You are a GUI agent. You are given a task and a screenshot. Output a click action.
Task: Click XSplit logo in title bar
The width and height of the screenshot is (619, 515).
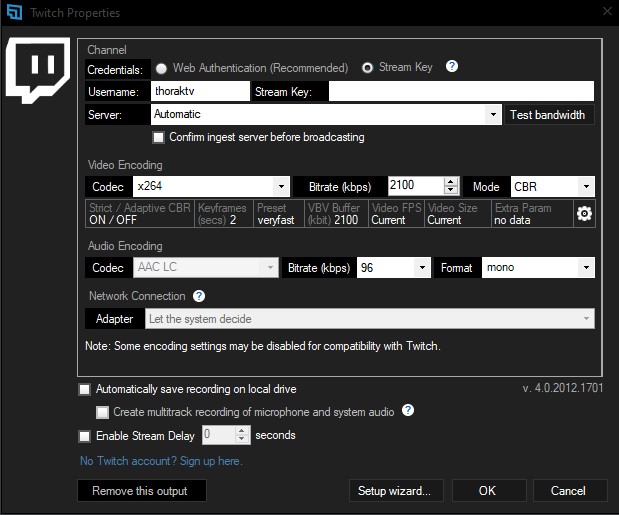13,13
